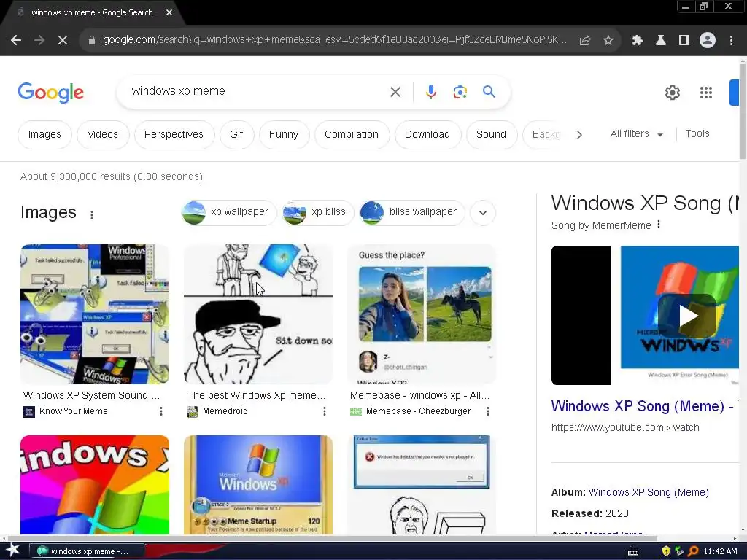Screen dimensions: 747x560
Task: Share this page from address bar
Action: (x=584, y=41)
